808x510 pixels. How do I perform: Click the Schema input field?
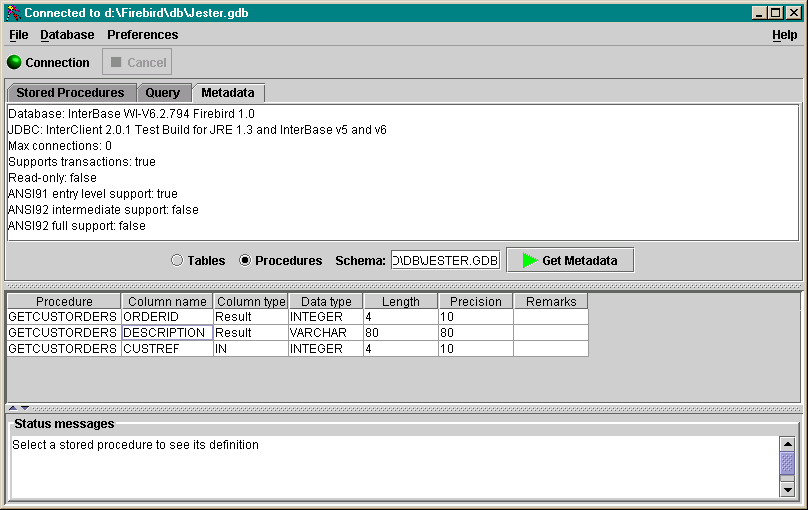445,260
